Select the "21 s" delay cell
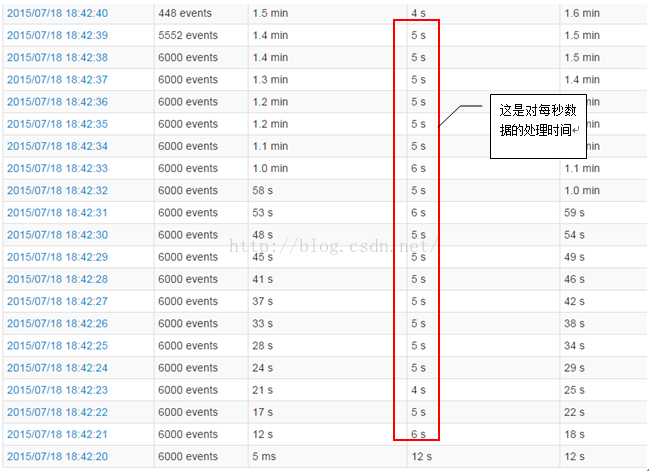 (x=263, y=390)
